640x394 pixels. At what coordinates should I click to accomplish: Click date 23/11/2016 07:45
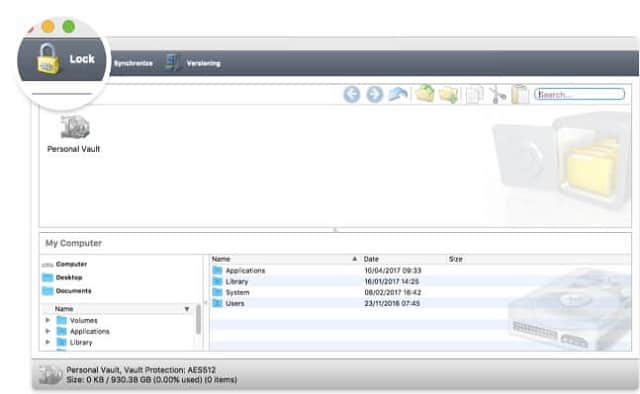(x=392, y=303)
